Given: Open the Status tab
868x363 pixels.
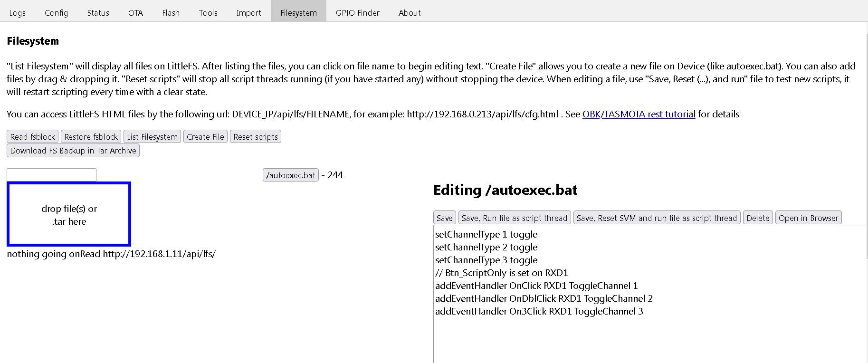Looking at the screenshot, I should [98, 13].
